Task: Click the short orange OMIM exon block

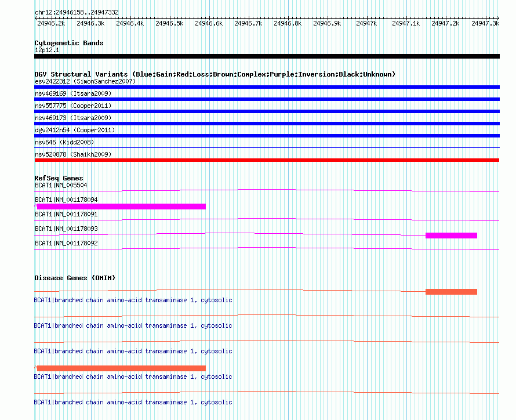Action: 451,292
